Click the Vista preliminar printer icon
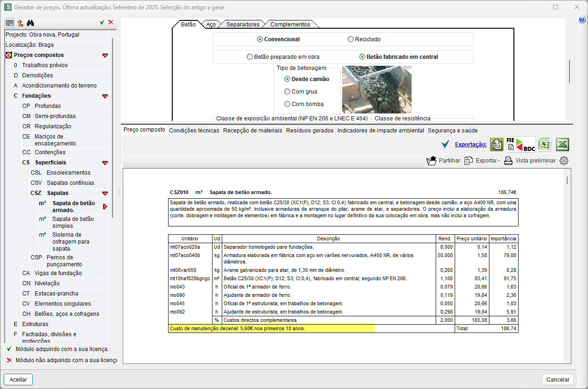This screenshot has height=389, width=588. tap(508, 161)
